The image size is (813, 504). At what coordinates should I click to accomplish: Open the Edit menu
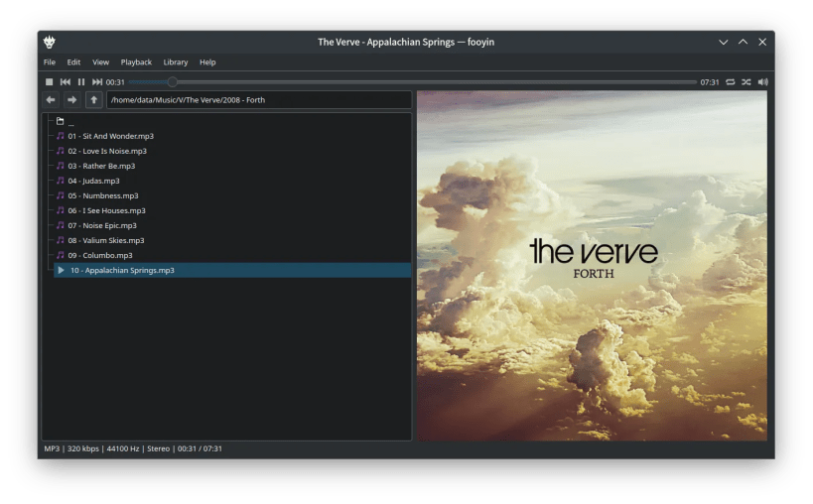tap(73, 63)
